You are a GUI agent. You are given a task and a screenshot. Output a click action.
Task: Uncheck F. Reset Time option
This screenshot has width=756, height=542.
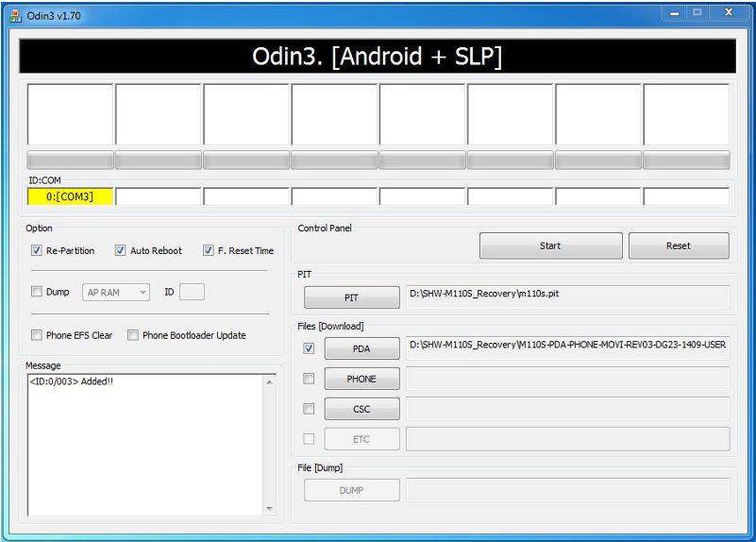pyautogui.click(x=209, y=250)
